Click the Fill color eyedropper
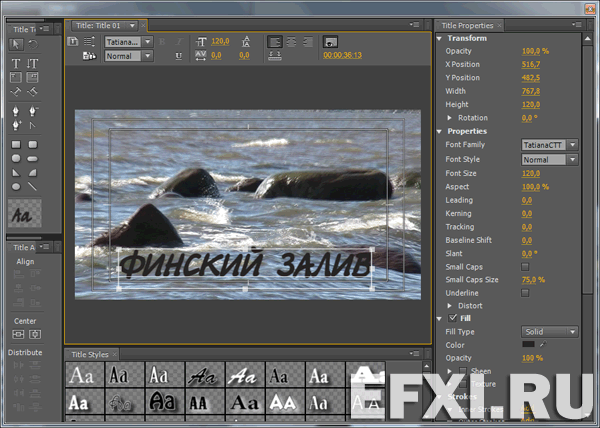 (x=543, y=344)
